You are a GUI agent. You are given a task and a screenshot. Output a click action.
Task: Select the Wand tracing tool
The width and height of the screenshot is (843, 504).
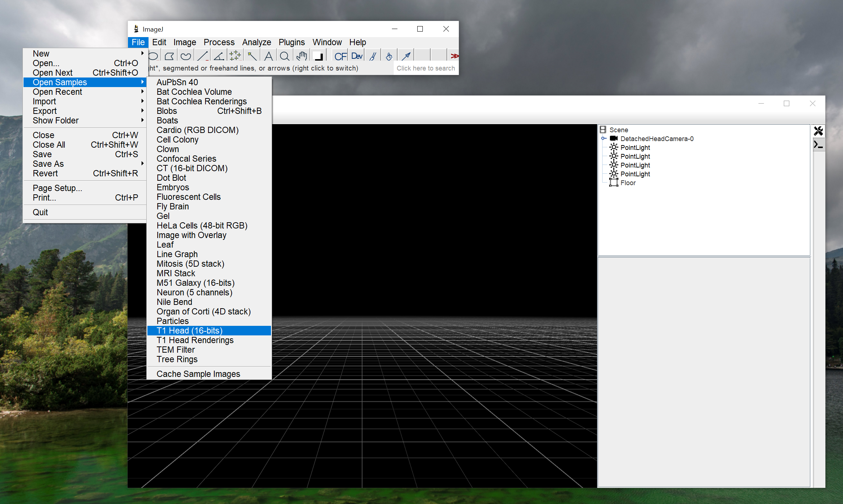click(252, 56)
